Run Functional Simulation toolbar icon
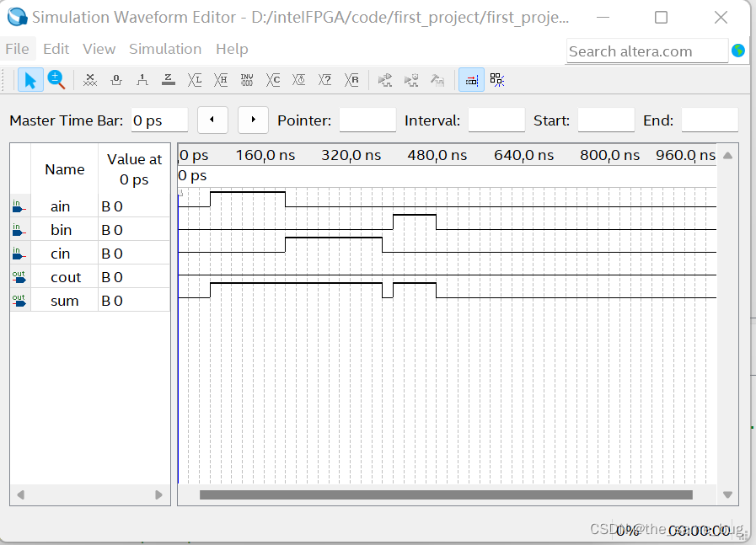Image resolution: width=756 pixels, height=545 pixels. [385, 80]
